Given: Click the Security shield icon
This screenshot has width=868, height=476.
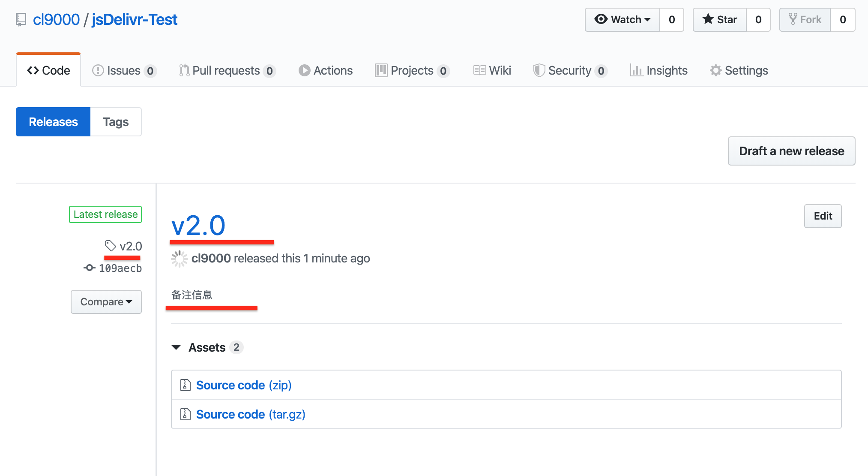Looking at the screenshot, I should pyautogui.click(x=539, y=70).
